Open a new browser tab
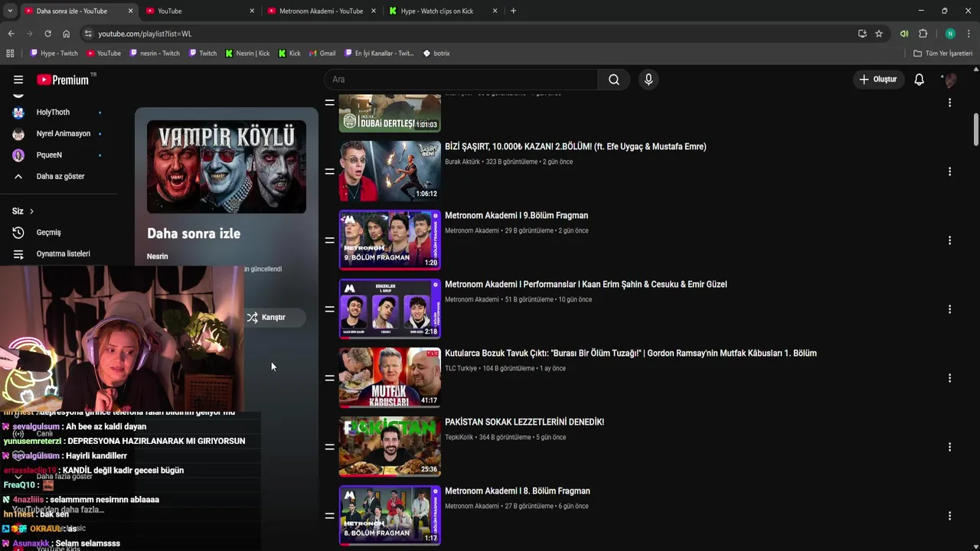The height and width of the screenshot is (551, 980). pos(513,11)
